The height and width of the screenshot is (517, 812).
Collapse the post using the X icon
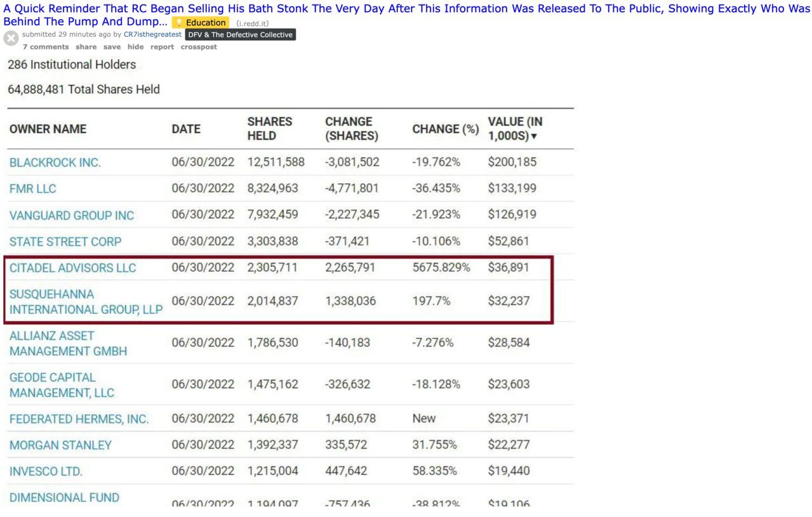pos(11,38)
